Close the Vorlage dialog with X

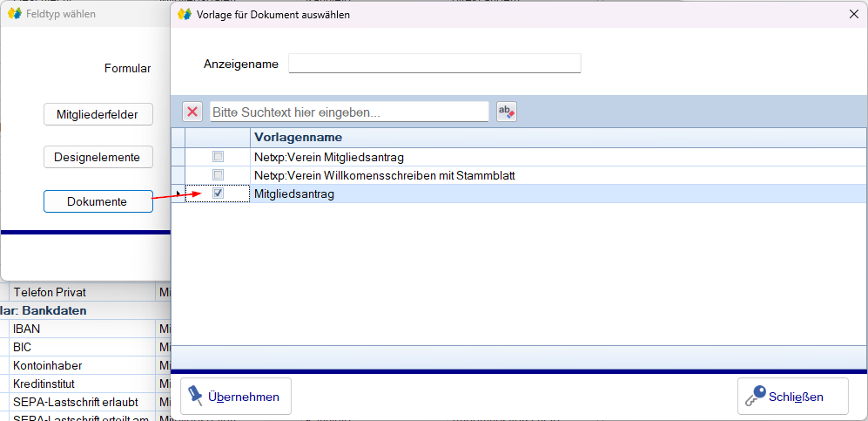[852, 14]
